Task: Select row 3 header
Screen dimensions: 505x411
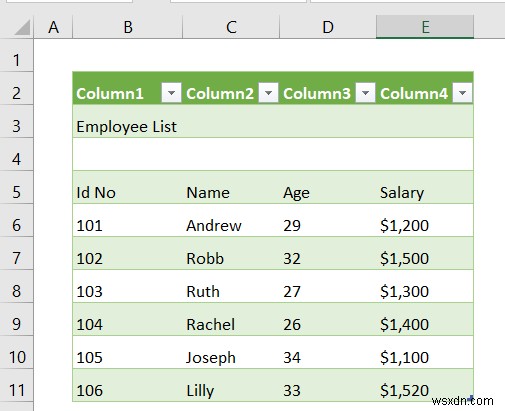Action: [x=16, y=121]
